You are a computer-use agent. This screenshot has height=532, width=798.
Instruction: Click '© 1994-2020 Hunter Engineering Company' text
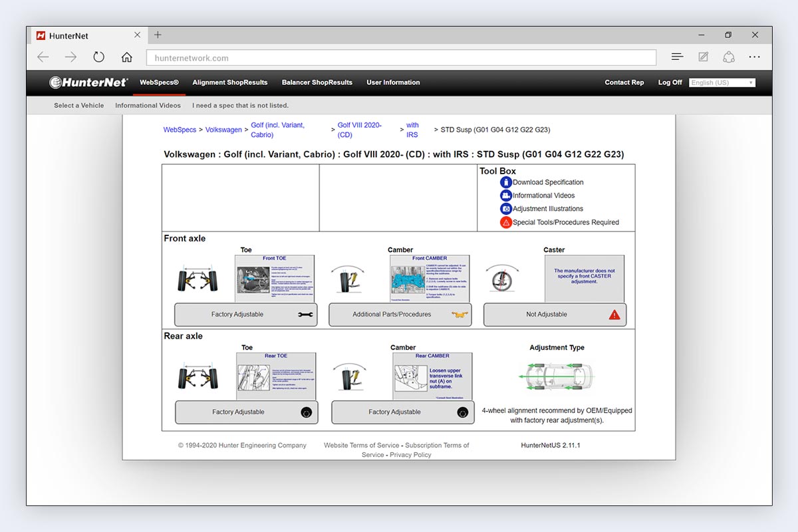point(242,446)
